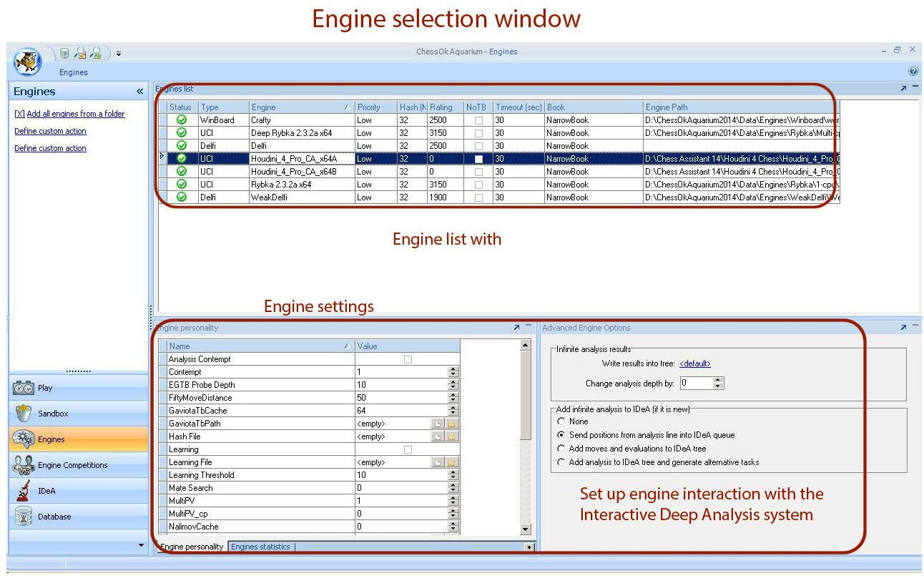Click the Engines ribbon tab
This screenshot has width=924, height=576.
tap(73, 72)
